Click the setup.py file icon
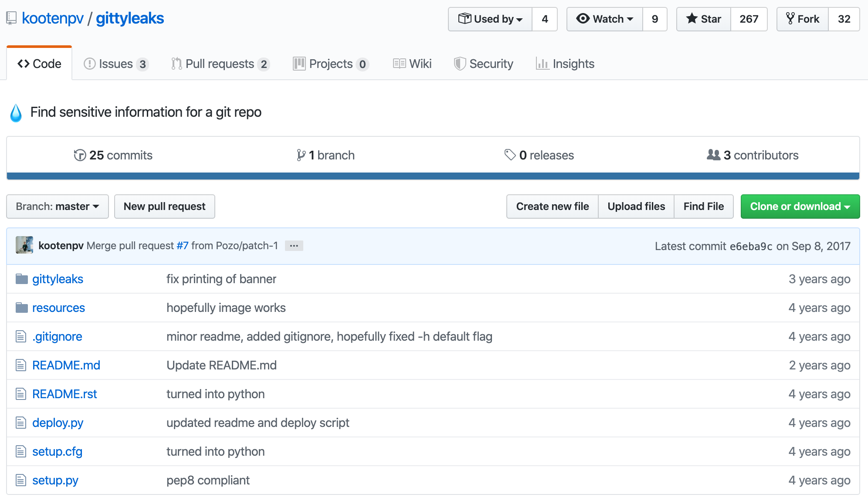The image size is (868, 501). [x=21, y=480]
